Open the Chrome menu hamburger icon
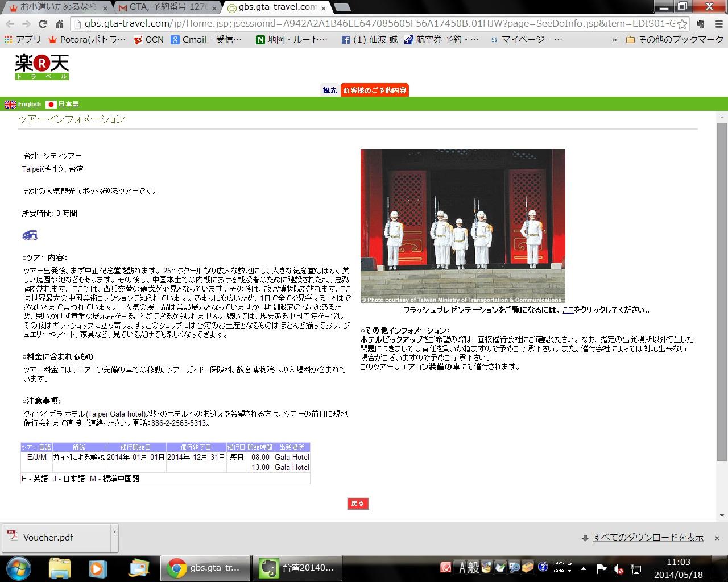728x582 pixels. 718,24
